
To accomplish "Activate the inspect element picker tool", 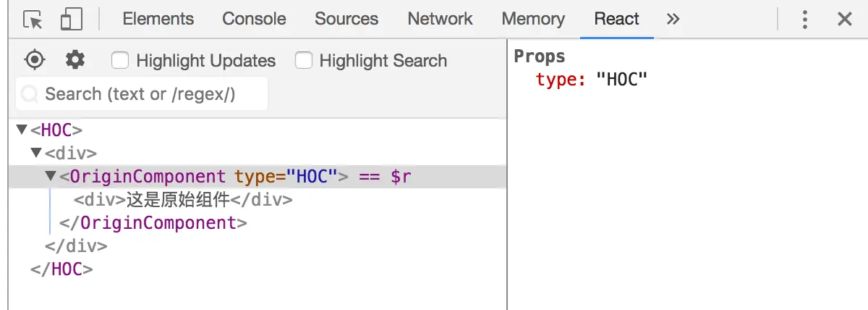I will pyautogui.click(x=33, y=20).
